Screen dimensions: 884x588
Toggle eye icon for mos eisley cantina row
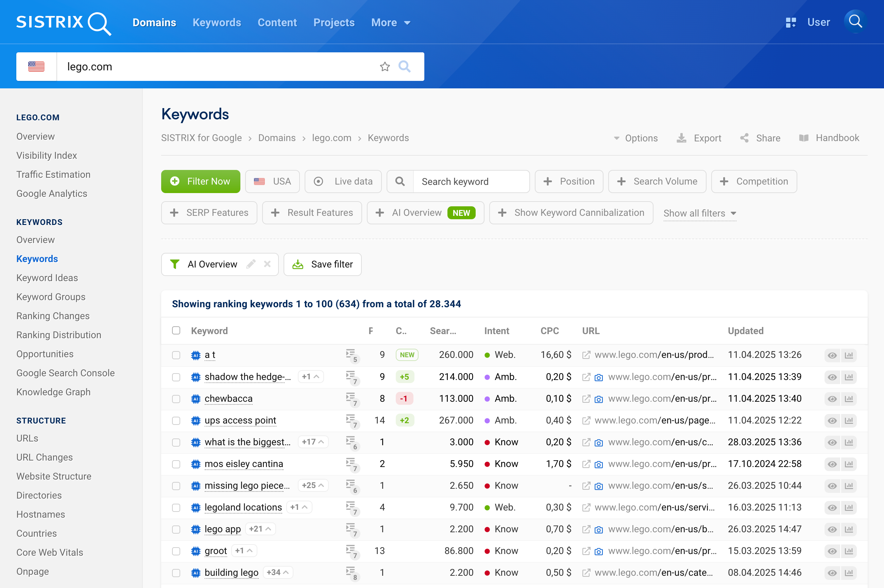[x=832, y=464]
